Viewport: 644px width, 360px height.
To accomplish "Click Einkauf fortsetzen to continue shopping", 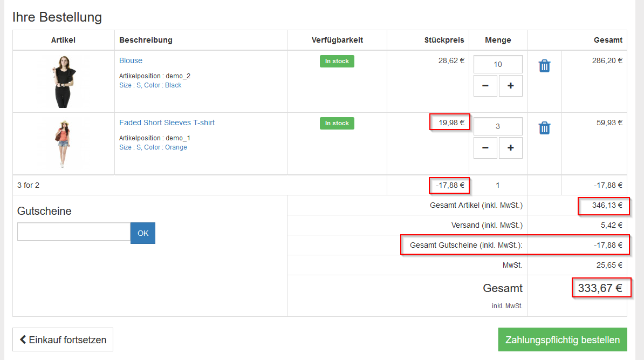I will [x=63, y=340].
